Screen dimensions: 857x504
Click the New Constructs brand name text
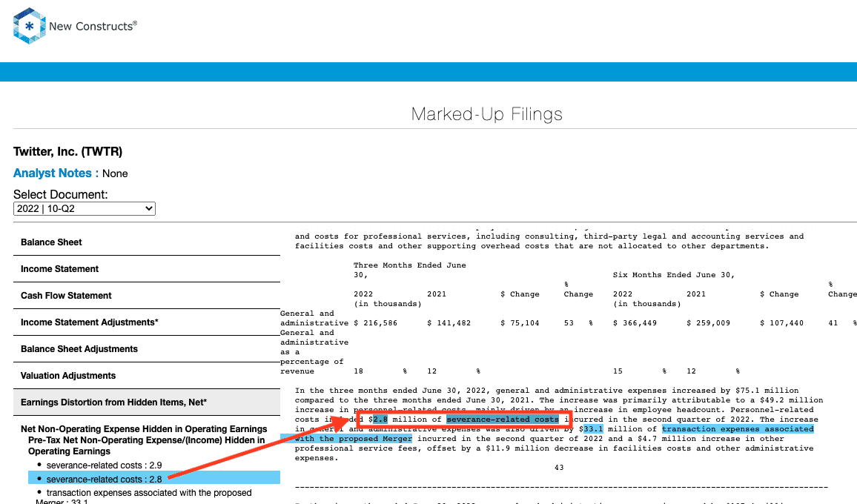click(x=93, y=26)
